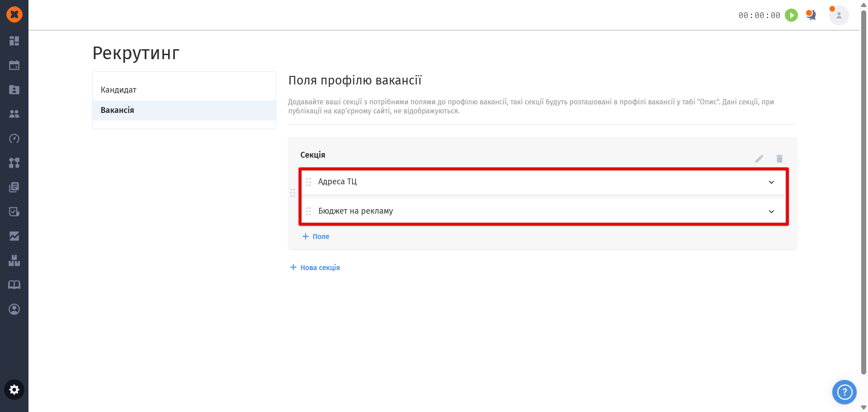Open the chat messages icon
Image resolution: width=868 pixels, height=412 pixels.
point(811,15)
